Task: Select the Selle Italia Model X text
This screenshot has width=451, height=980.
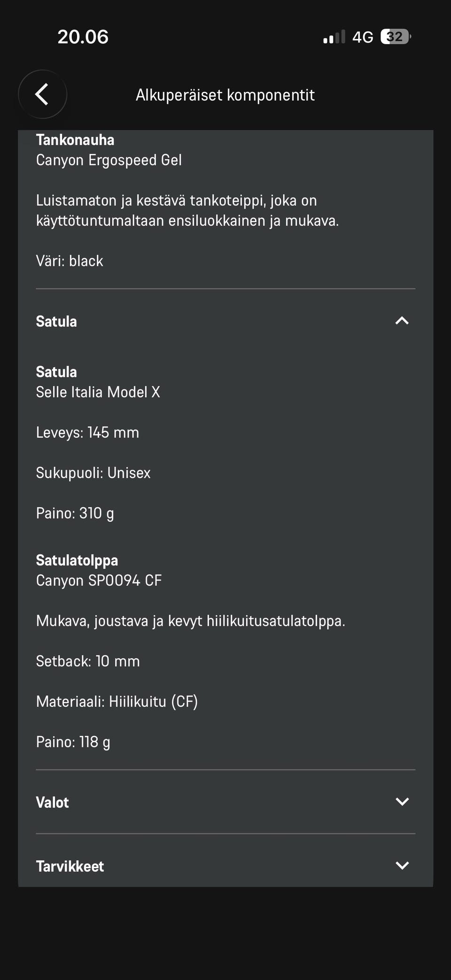Action: (98, 392)
